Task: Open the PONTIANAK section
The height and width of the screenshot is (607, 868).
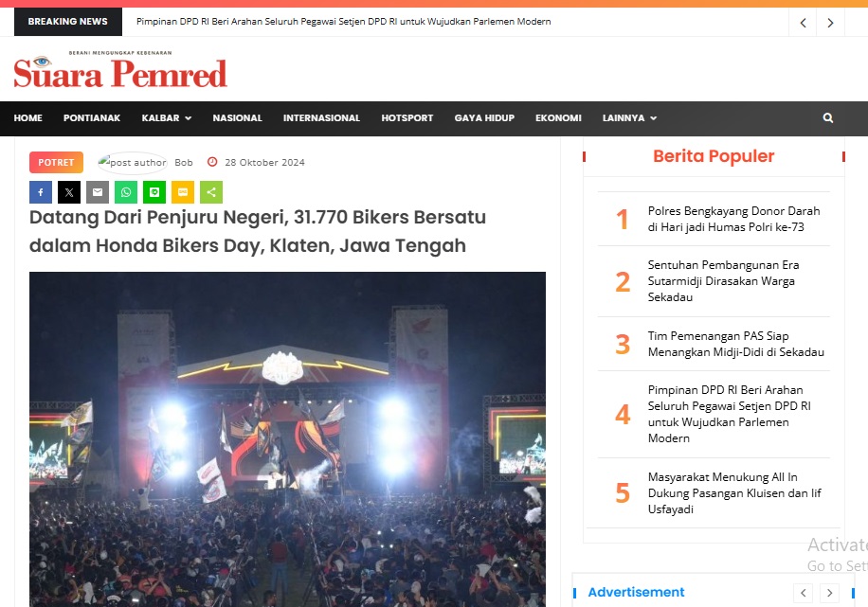Action: point(92,117)
